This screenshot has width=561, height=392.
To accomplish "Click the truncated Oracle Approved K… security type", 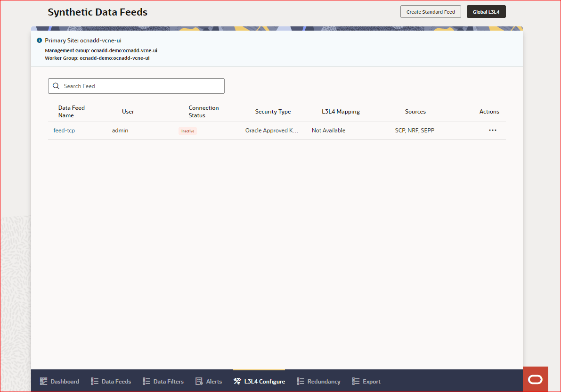I will (x=272, y=130).
